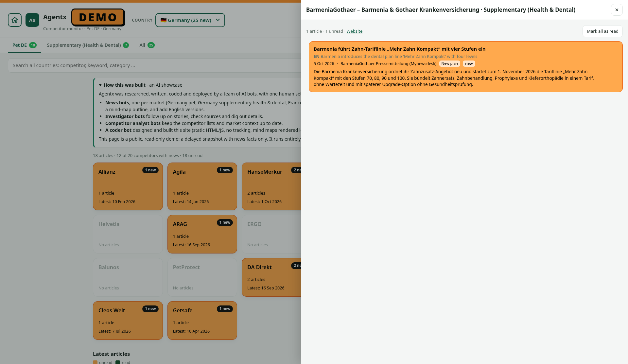Click the DEMO badge
Image resolution: width=628 pixels, height=364 pixels.
point(98,17)
